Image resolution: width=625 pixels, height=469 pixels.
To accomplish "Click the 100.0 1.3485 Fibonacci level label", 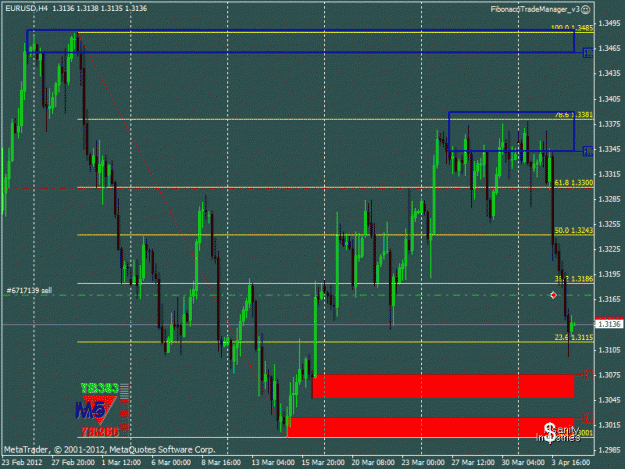I will coord(572,27).
